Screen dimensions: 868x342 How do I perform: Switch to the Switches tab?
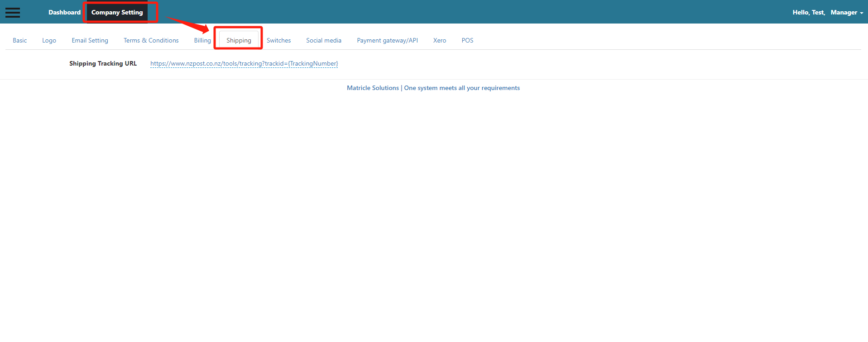pyautogui.click(x=278, y=40)
